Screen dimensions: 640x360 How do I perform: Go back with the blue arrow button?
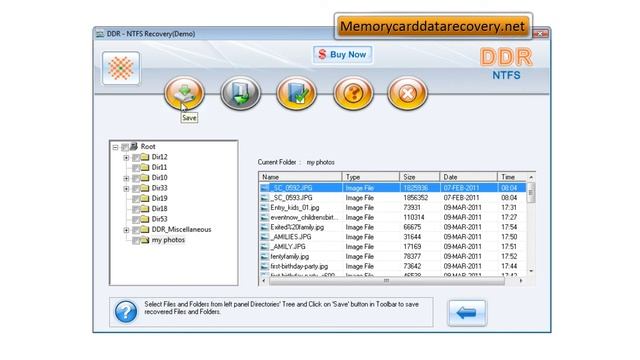(x=467, y=313)
